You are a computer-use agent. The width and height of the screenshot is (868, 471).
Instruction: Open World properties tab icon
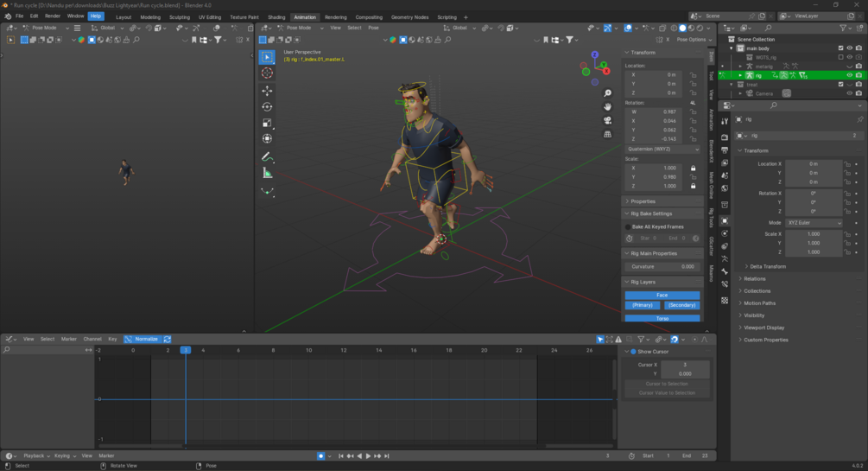click(725, 188)
